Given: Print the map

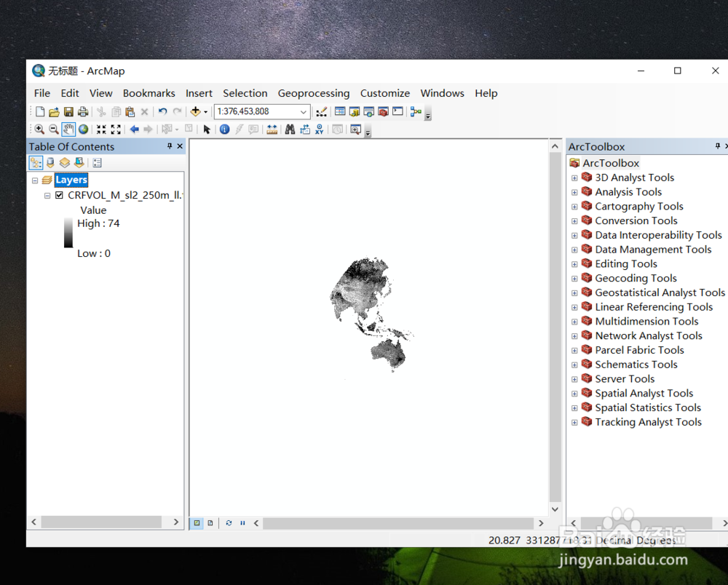Looking at the screenshot, I should click(83, 112).
